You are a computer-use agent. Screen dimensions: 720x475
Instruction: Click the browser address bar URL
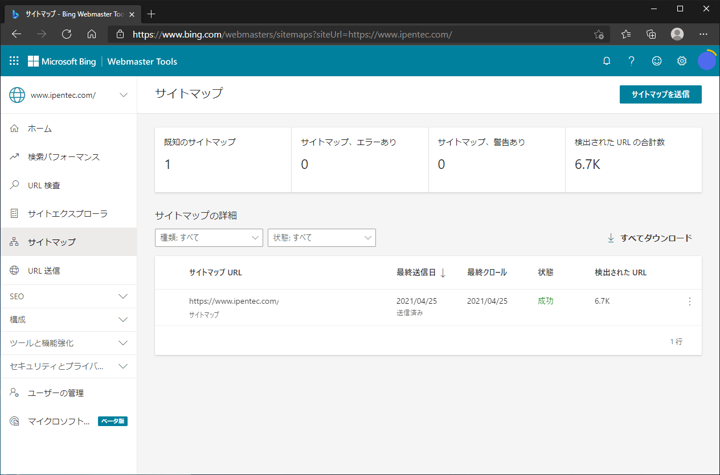(292, 34)
